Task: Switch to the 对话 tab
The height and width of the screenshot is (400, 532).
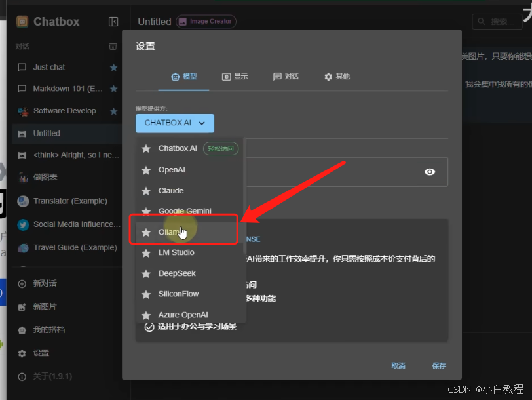Action: tap(286, 77)
